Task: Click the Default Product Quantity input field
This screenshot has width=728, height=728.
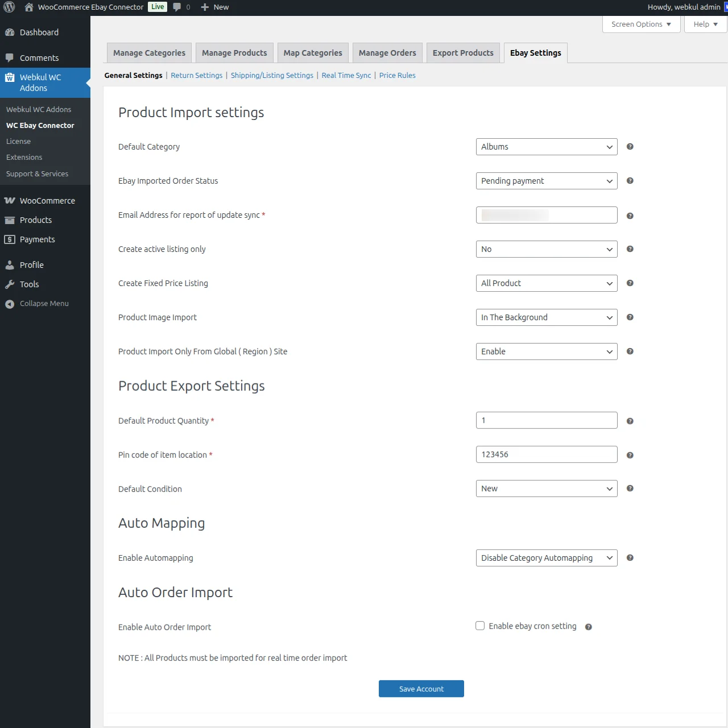Action: point(547,420)
